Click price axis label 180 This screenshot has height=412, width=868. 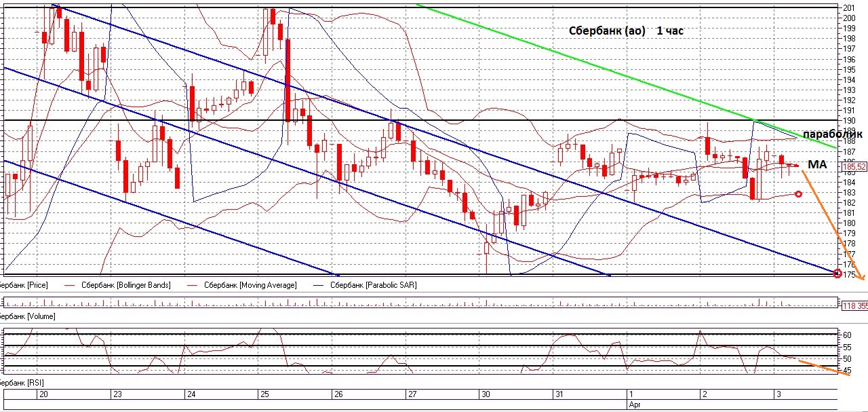pyautogui.click(x=849, y=223)
